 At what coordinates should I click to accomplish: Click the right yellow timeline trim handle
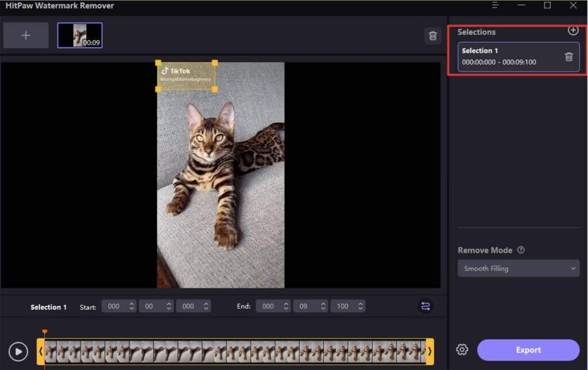click(x=430, y=351)
